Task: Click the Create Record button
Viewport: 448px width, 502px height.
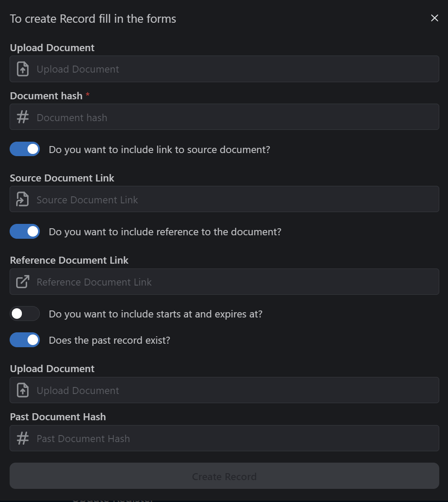Action: 224,476
